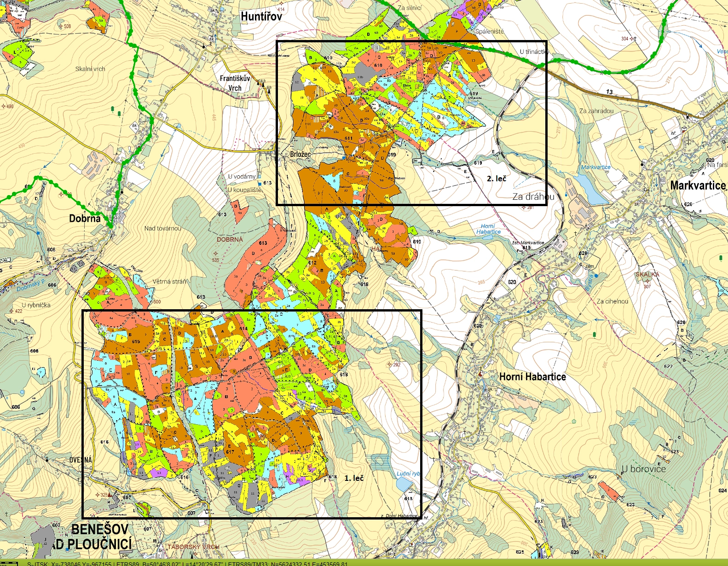This screenshot has width=728, height=566.
Task: Click the Markvartice town label
Action: tap(698, 185)
